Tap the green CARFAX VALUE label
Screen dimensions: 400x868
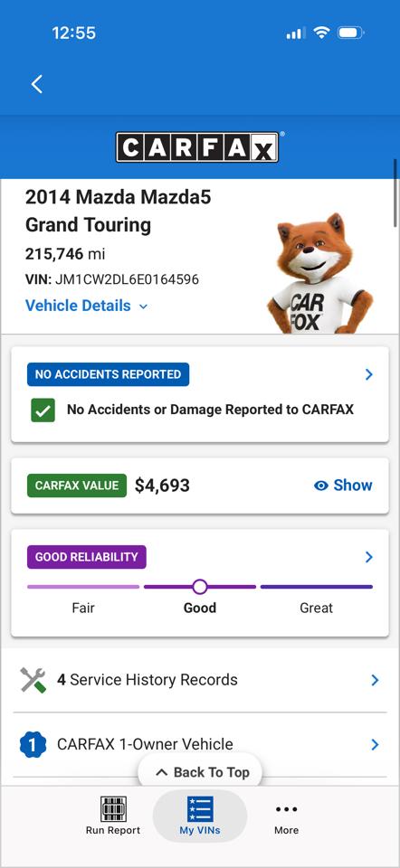76,486
